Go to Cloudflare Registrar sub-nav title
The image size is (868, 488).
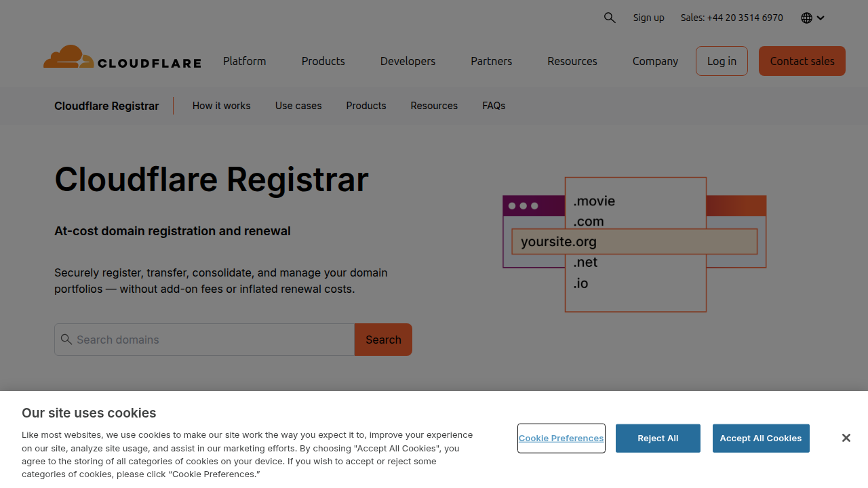tap(106, 106)
